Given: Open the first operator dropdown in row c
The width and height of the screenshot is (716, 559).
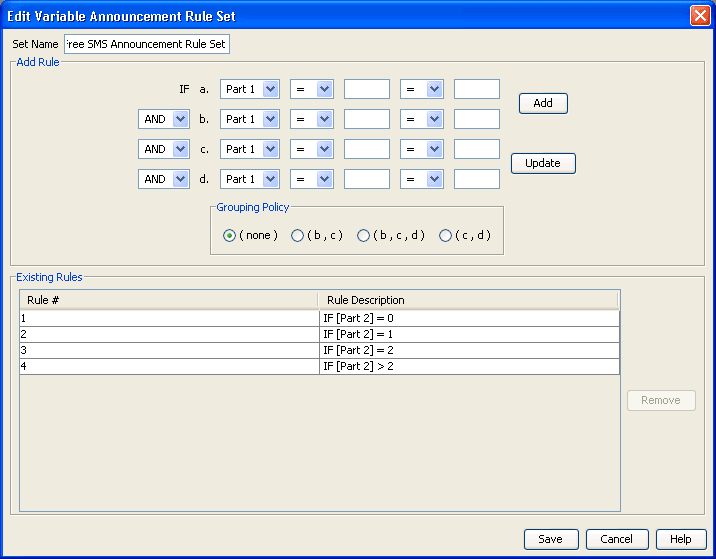Looking at the screenshot, I should [x=312, y=149].
